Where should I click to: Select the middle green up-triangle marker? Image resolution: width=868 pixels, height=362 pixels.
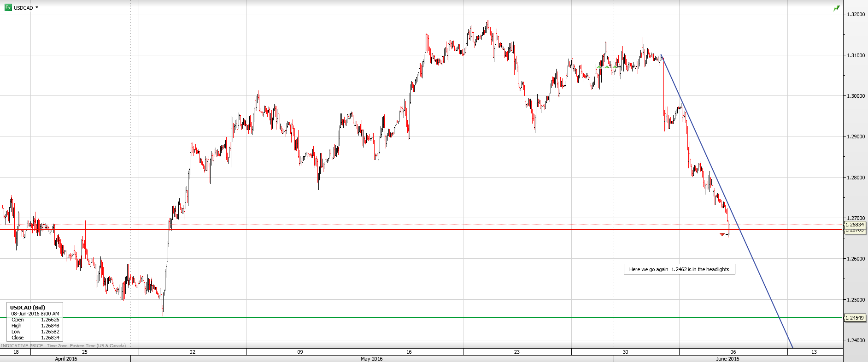point(607,67)
